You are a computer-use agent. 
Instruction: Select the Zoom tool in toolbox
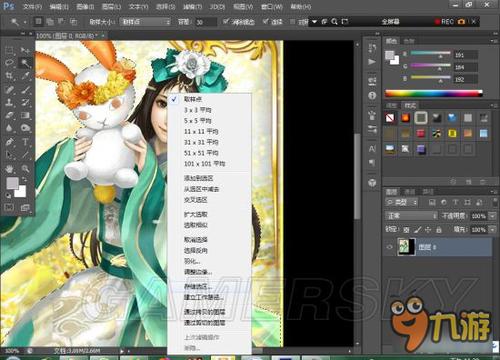[x=25, y=168]
